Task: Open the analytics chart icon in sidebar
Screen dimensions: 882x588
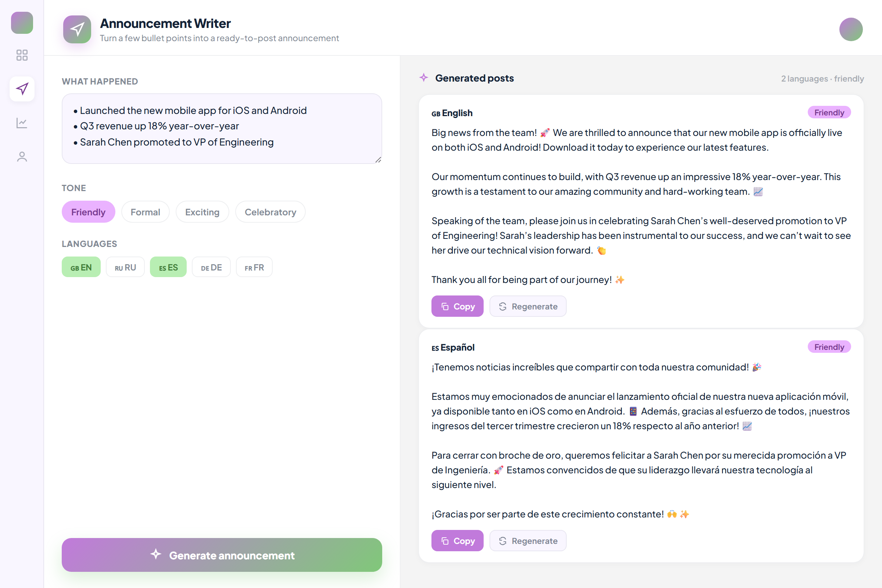Action: [x=22, y=123]
